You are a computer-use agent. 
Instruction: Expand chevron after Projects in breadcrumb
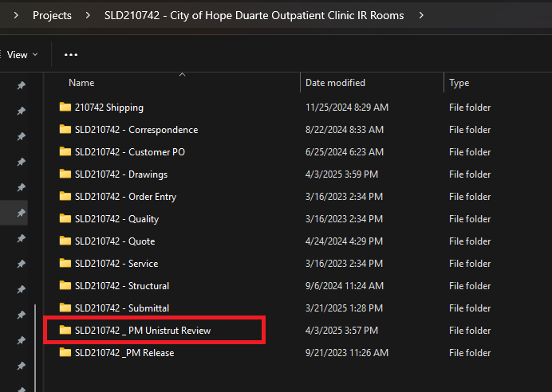click(x=88, y=15)
